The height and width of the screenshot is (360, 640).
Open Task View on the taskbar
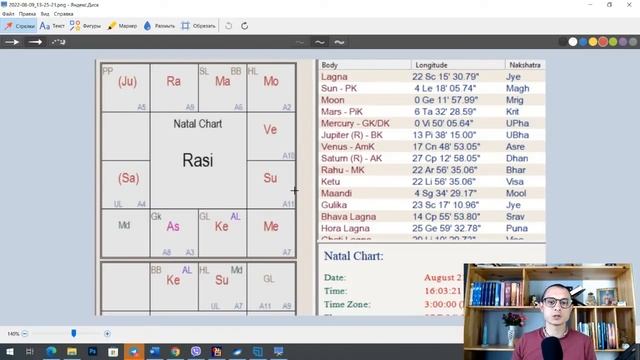coord(29,351)
